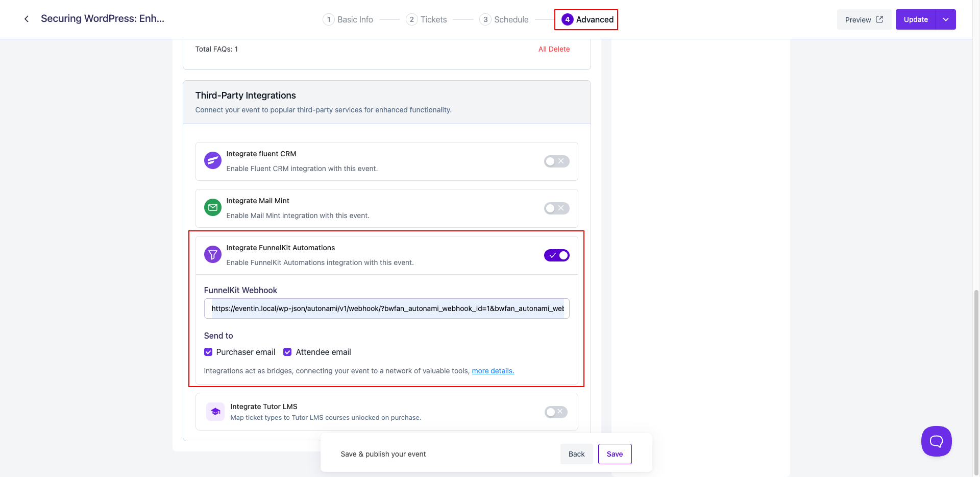Click the All Delete link
Screen dimensions: 980x477
(554, 49)
